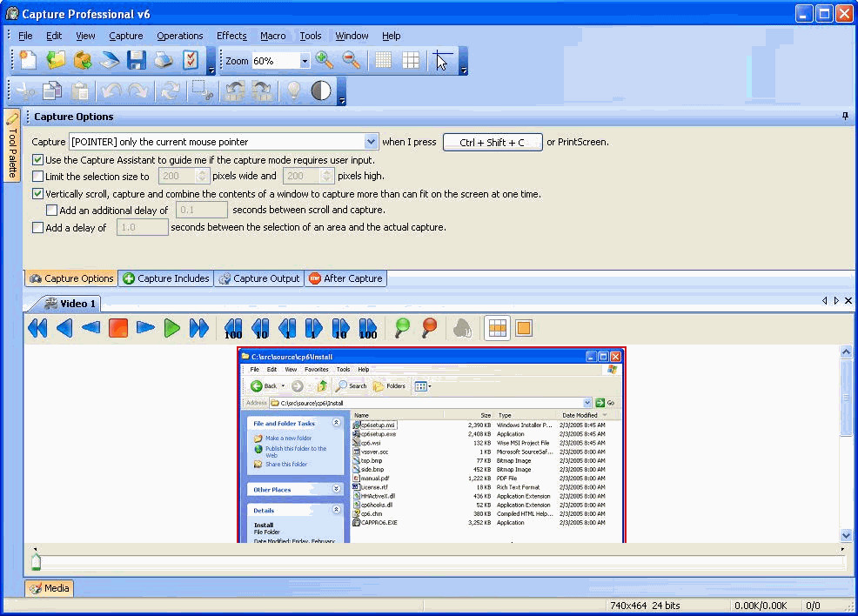Click the light bulb brightness icon

tap(294, 90)
